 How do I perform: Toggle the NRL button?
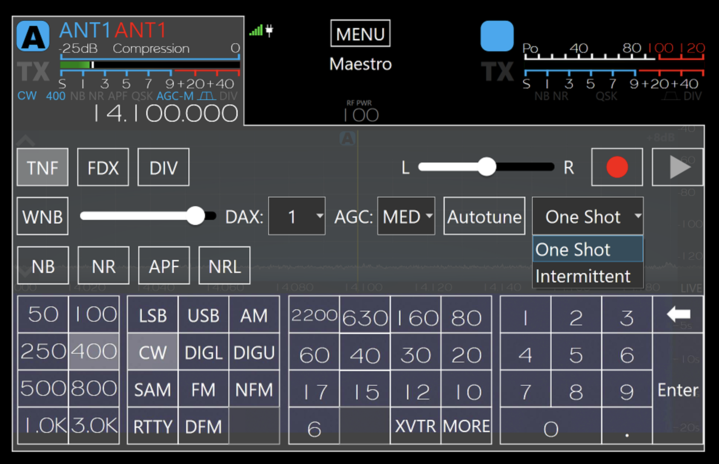click(x=225, y=266)
